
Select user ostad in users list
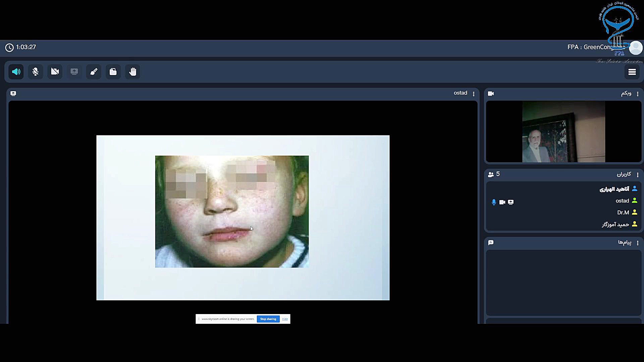pyautogui.click(x=622, y=201)
